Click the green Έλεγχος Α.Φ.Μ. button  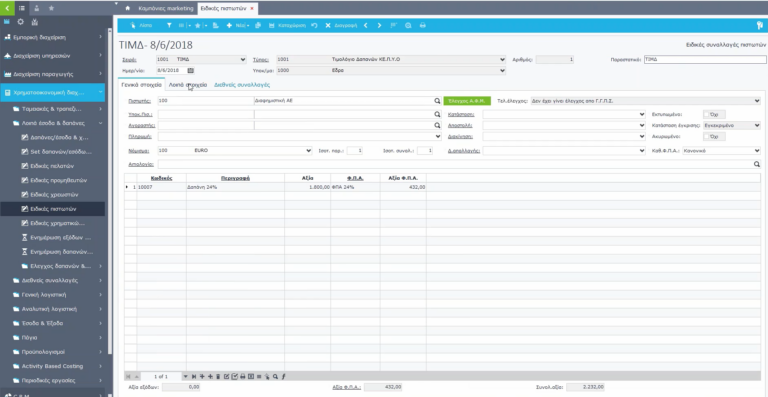click(467, 101)
